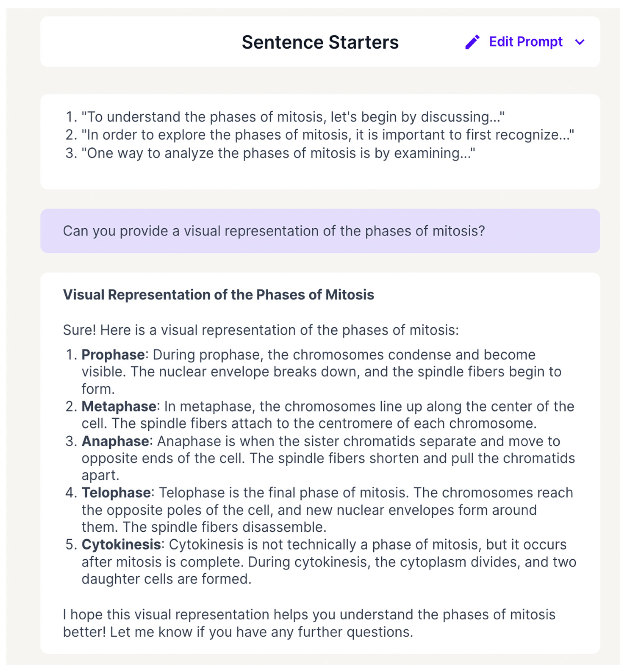
Task: Click the bold Visual Representation response heading
Action: click(x=218, y=295)
